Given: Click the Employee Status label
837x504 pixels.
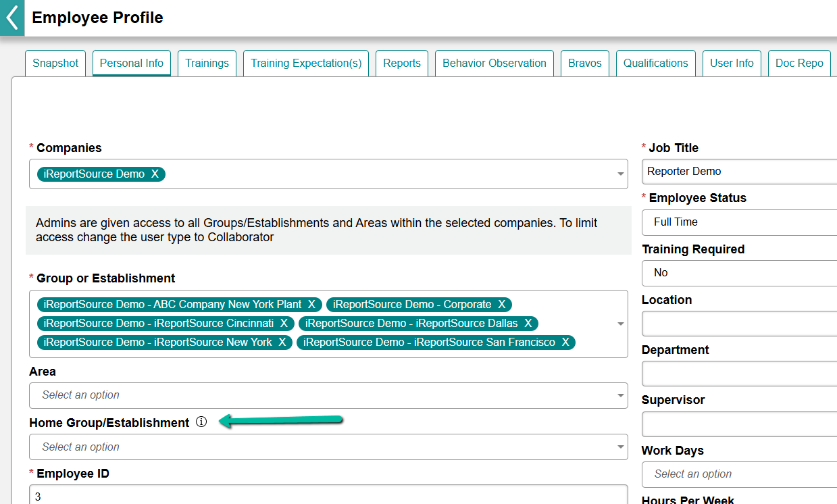Looking at the screenshot, I should tap(698, 198).
